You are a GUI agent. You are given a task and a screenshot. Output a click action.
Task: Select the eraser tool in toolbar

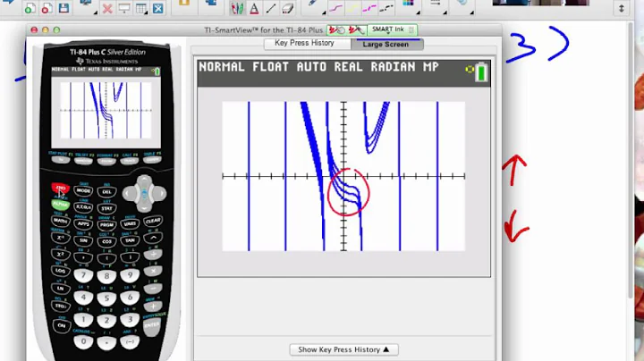tap(287, 8)
